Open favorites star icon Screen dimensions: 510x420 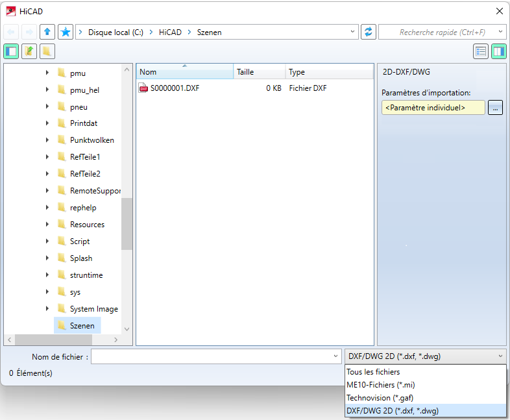[66, 32]
